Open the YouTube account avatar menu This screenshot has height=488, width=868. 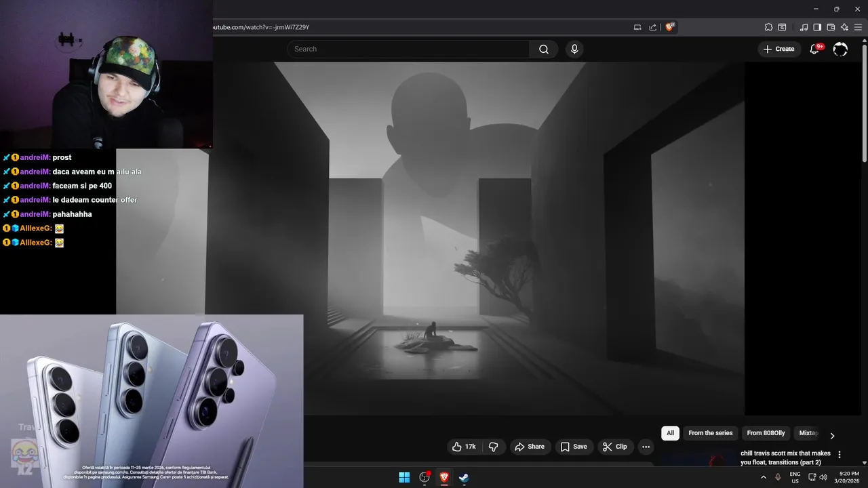[x=840, y=49]
